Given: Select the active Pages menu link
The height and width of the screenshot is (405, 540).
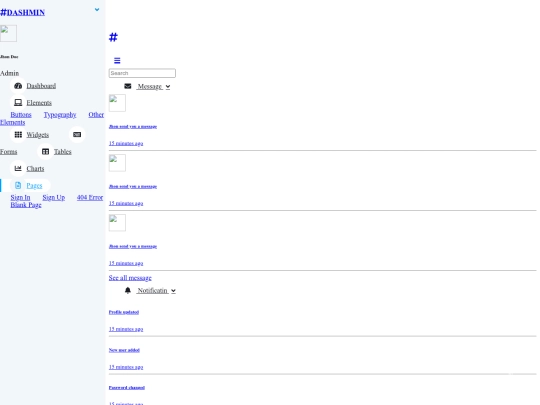Looking at the screenshot, I should (34, 186).
